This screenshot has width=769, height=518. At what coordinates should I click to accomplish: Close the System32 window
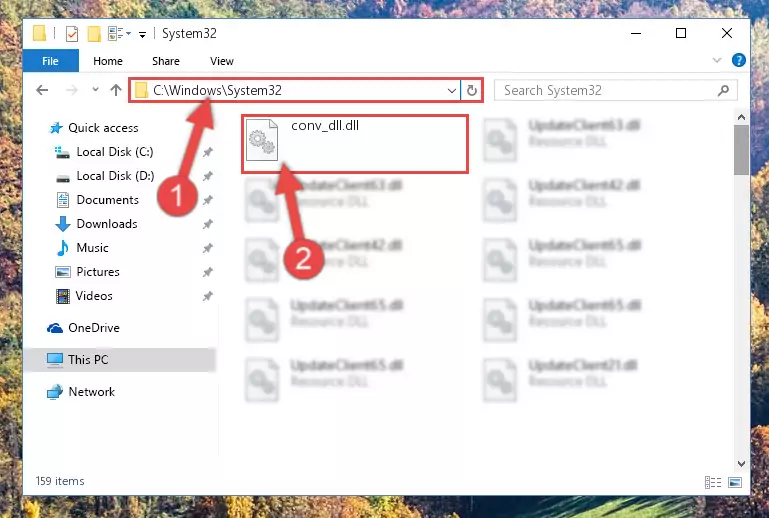[x=727, y=33]
